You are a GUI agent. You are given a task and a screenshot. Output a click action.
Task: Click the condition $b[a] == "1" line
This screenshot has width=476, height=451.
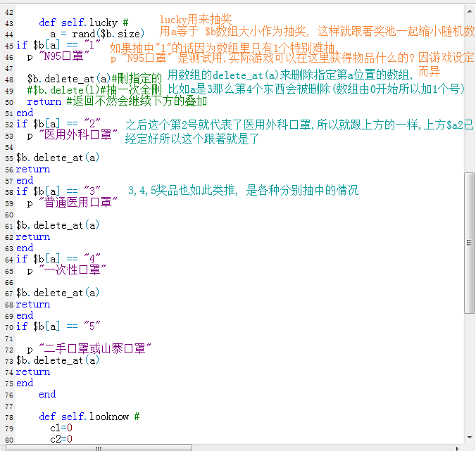pyautogui.click(x=58, y=45)
